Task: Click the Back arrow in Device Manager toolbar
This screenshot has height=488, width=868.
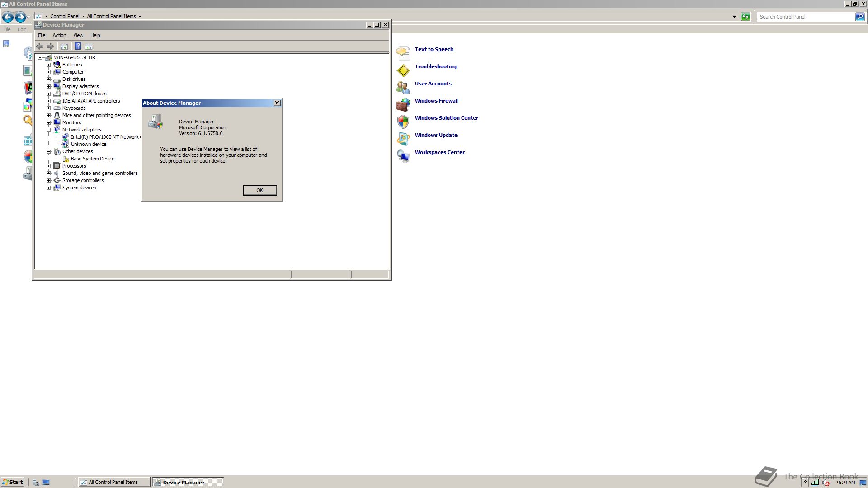Action: [x=40, y=46]
